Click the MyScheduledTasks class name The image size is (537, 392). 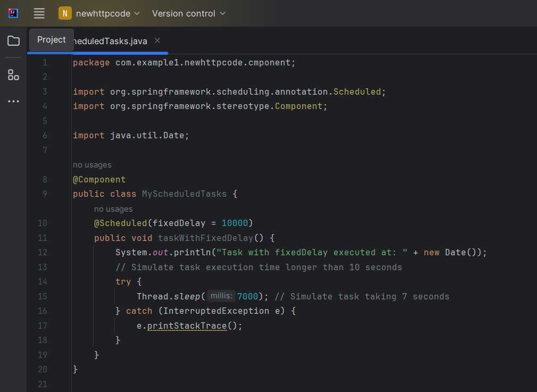click(x=184, y=194)
